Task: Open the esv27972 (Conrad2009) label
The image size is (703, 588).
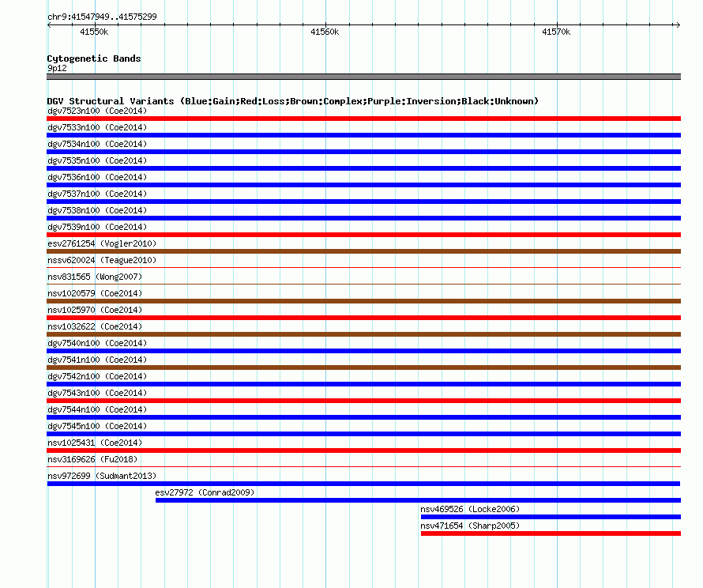Action: pos(205,492)
